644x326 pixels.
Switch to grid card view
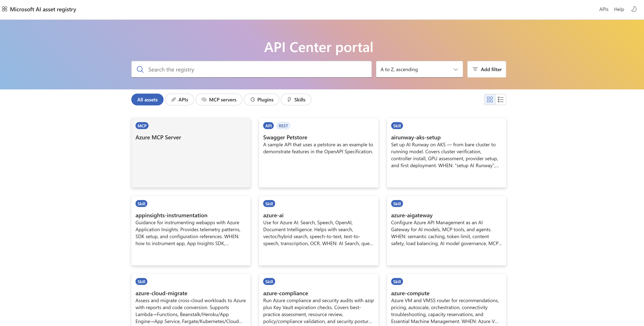tap(490, 100)
